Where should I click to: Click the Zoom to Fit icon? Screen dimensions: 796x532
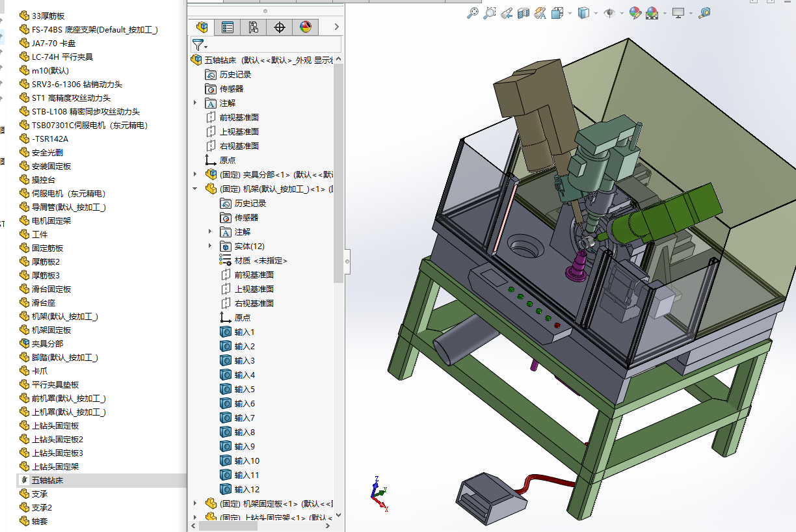[x=473, y=13]
